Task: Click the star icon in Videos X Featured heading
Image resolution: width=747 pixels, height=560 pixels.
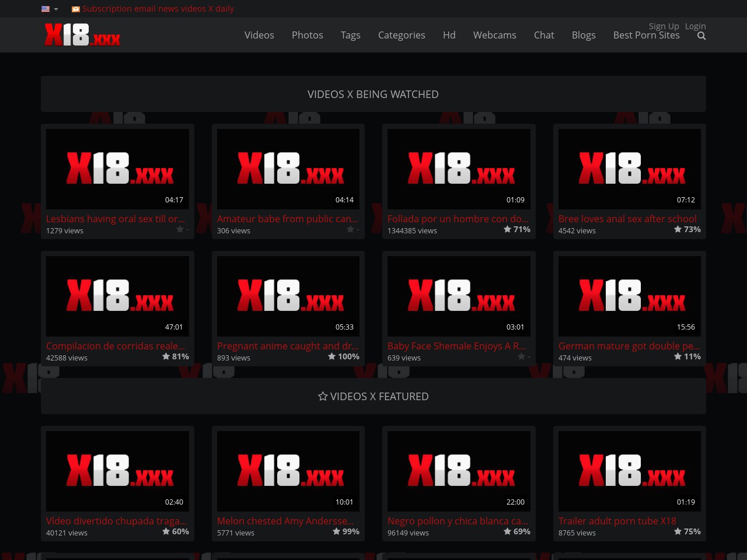Action: [x=323, y=397]
